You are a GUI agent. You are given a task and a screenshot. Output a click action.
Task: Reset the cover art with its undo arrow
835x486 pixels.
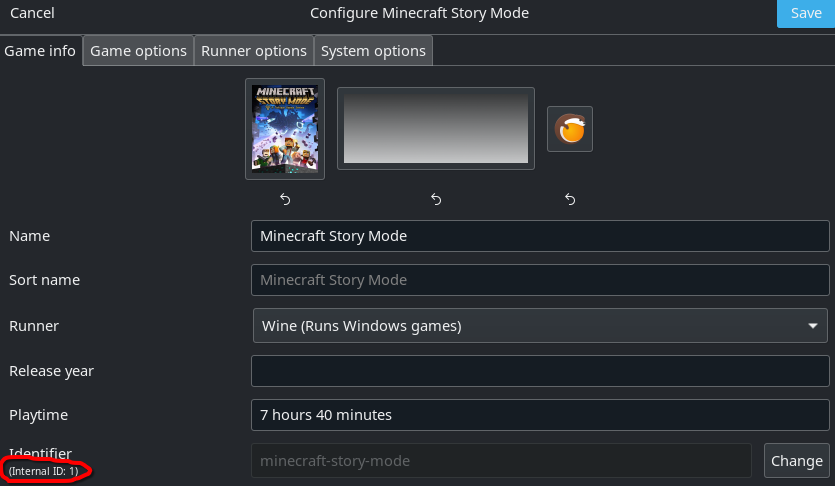285,199
